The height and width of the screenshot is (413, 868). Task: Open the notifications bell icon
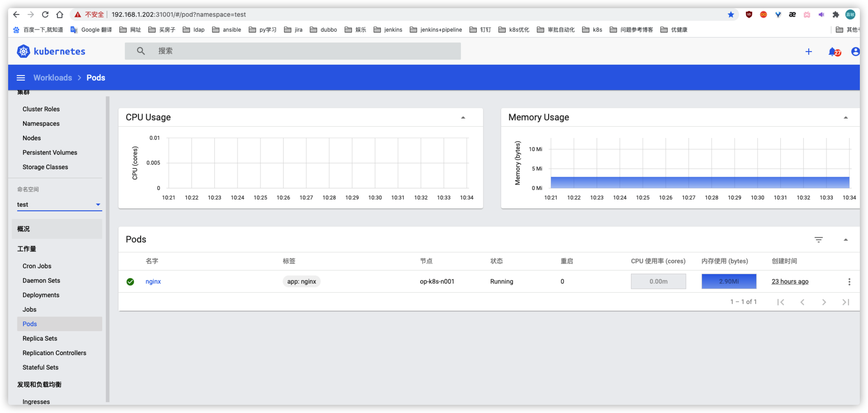point(832,52)
